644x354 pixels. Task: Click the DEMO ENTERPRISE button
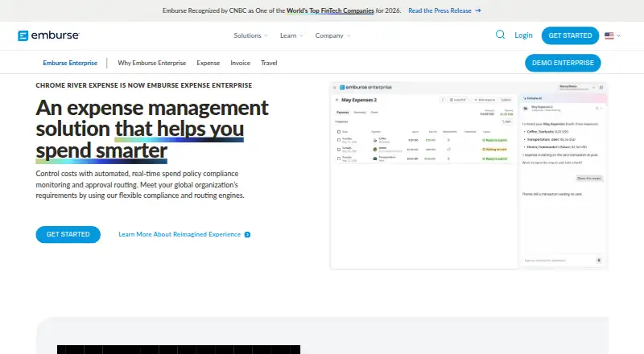[x=563, y=63]
